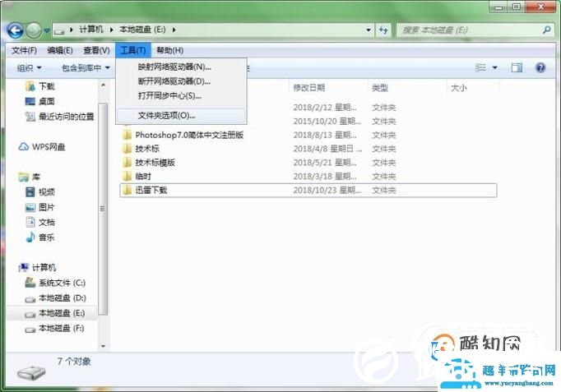
Task: Sort by 修改日期 column header
Action: point(309,88)
